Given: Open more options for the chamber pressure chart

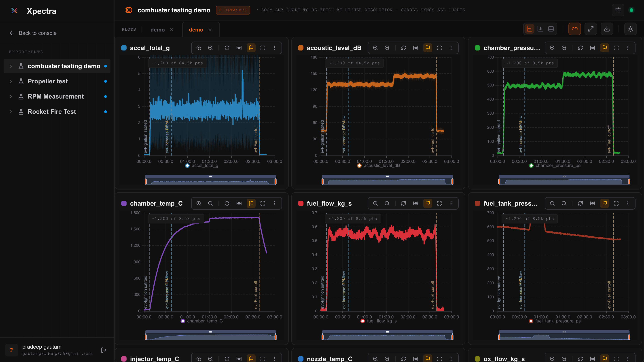Looking at the screenshot, I should (x=628, y=48).
